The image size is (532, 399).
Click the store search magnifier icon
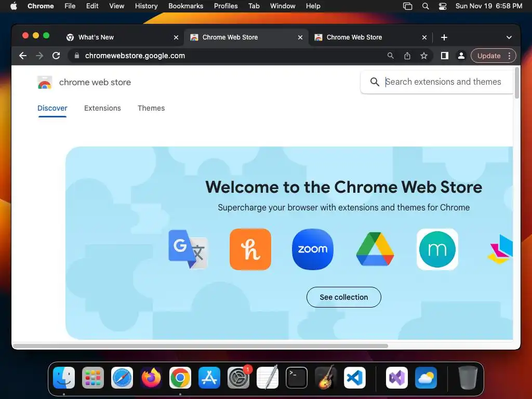(375, 82)
